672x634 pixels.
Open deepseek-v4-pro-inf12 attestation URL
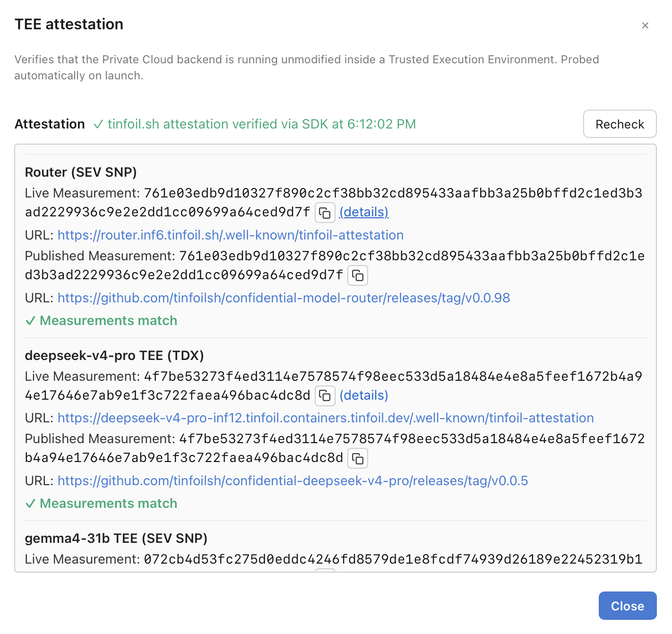326,418
